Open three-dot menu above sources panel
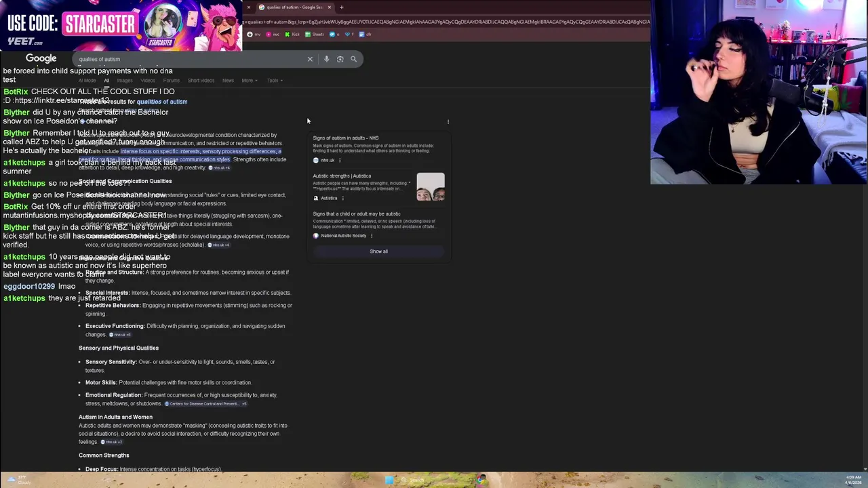 click(x=448, y=122)
